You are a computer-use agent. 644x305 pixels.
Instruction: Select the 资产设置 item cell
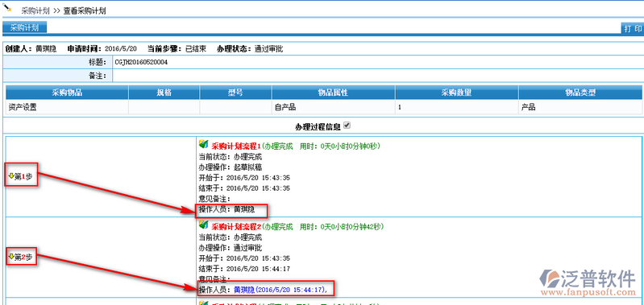[67, 107]
